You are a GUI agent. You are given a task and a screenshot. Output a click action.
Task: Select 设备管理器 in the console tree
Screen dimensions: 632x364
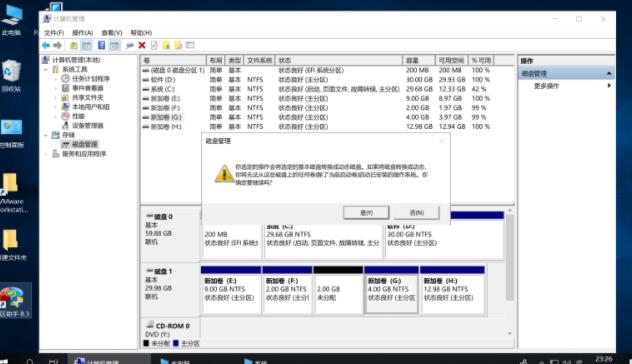(x=88, y=125)
